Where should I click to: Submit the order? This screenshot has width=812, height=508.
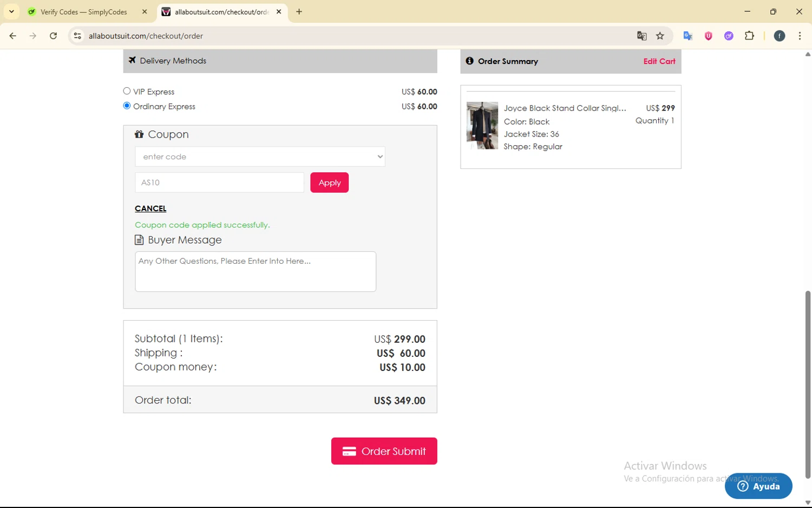(384, 451)
